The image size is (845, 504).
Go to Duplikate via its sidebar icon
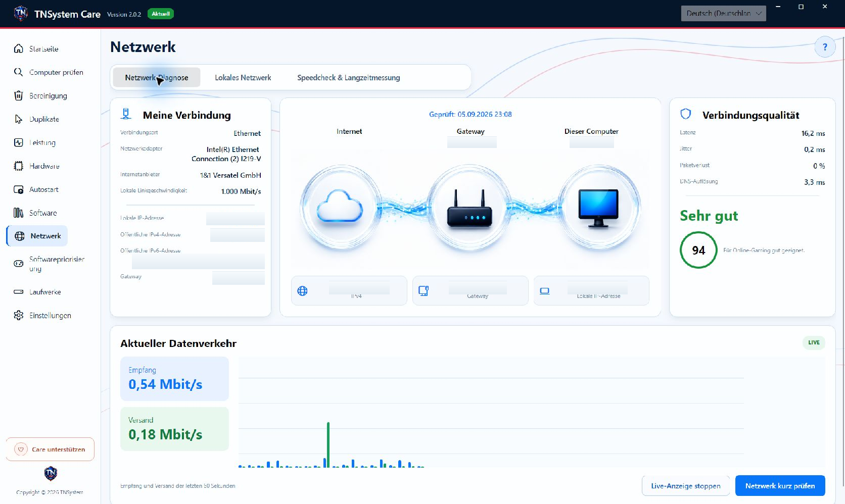[x=19, y=119]
